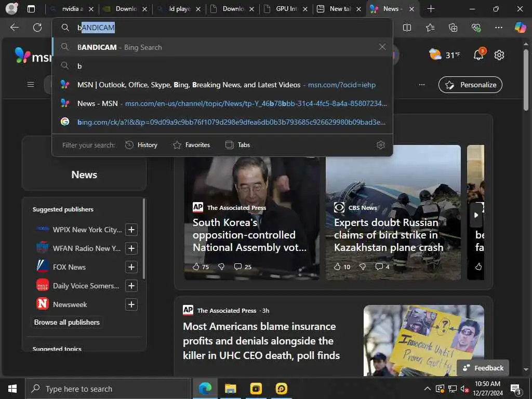Screen dimensions: 532x399
Task: Open the Feedback button
Action: [x=483, y=368]
